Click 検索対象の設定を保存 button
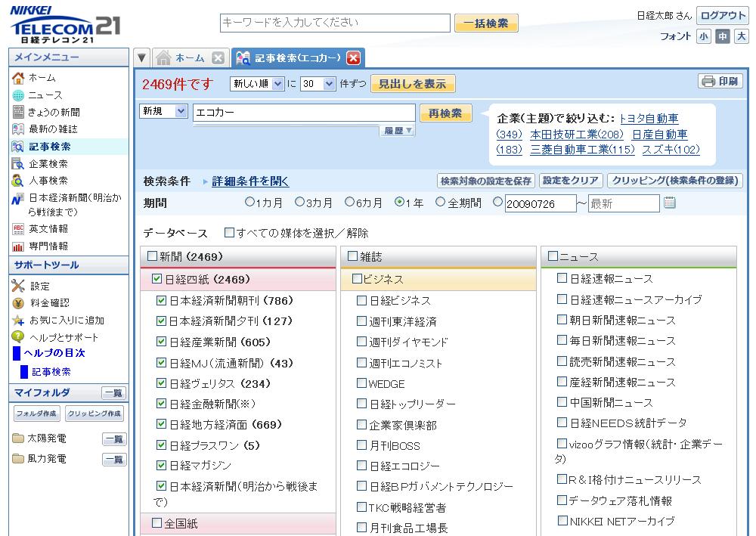The width and height of the screenshot is (756, 536). tap(486, 181)
